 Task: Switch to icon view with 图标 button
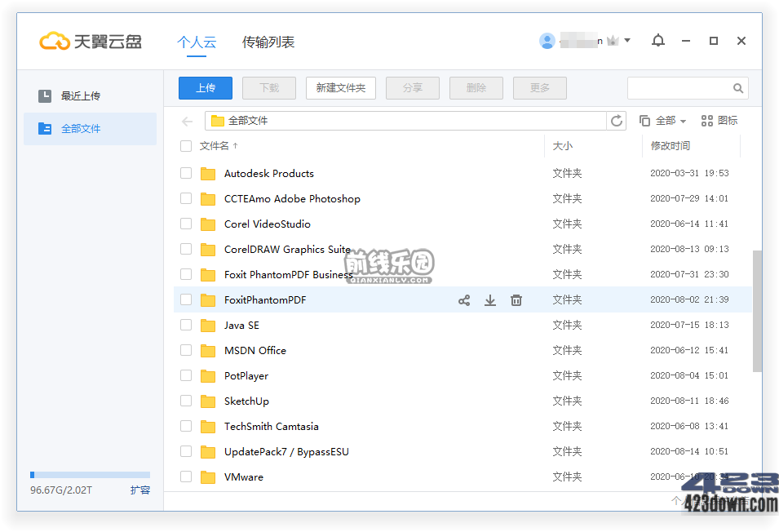click(719, 121)
